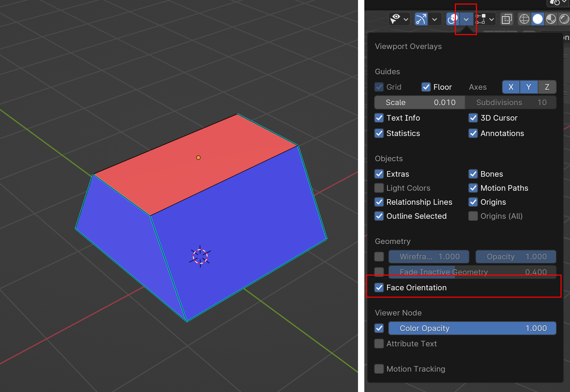Disable the Motion Paths overlay

[473, 188]
